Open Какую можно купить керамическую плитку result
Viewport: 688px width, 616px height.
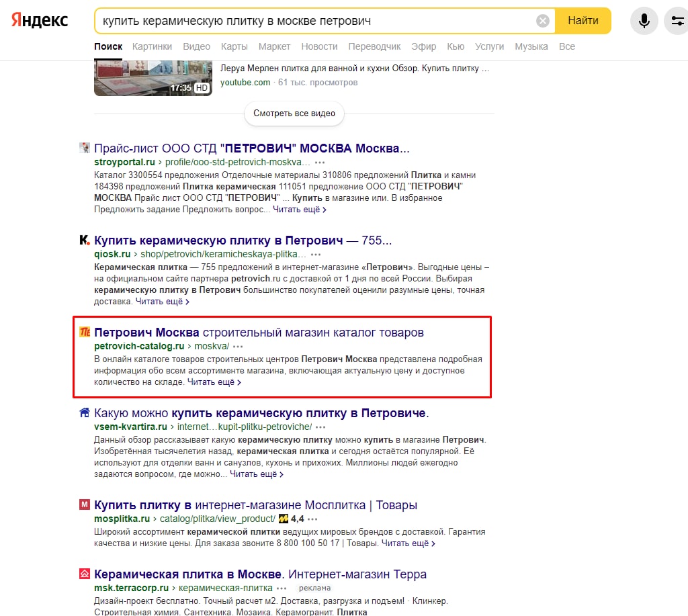click(x=261, y=413)
